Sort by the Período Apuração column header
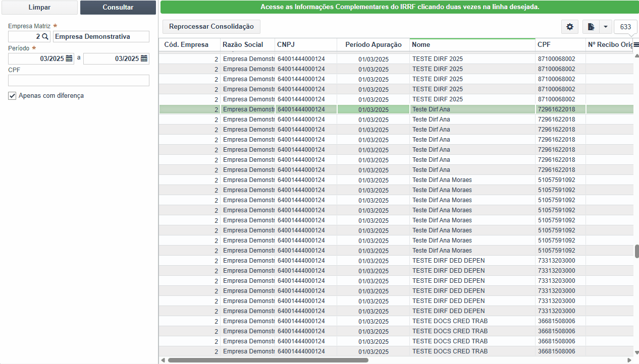Screen dimensions: 639x364 click(374, 45)
